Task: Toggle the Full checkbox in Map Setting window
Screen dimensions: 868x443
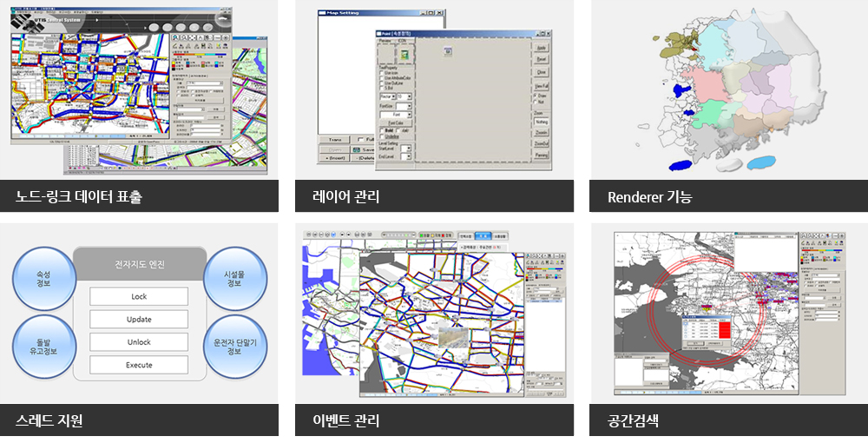Action: [361, 140]
